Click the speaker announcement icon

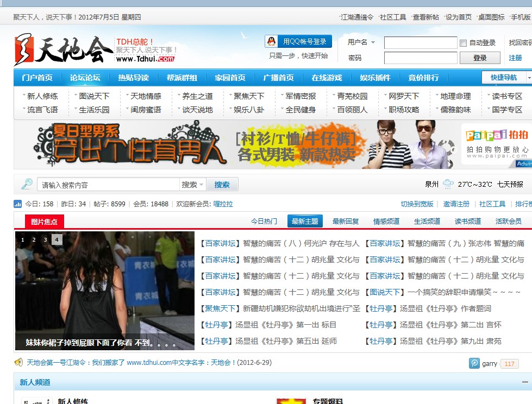click(x=19, y=362)
